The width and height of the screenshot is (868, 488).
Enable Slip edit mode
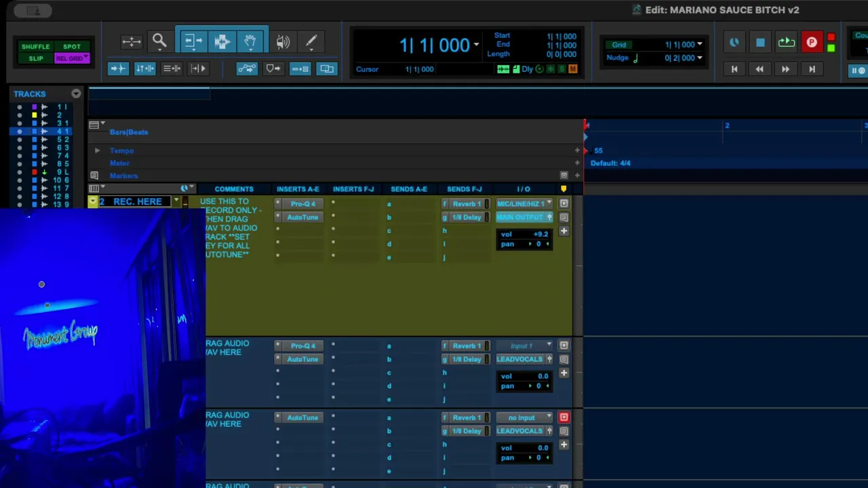pyautogui.click(x=36, y=58)
